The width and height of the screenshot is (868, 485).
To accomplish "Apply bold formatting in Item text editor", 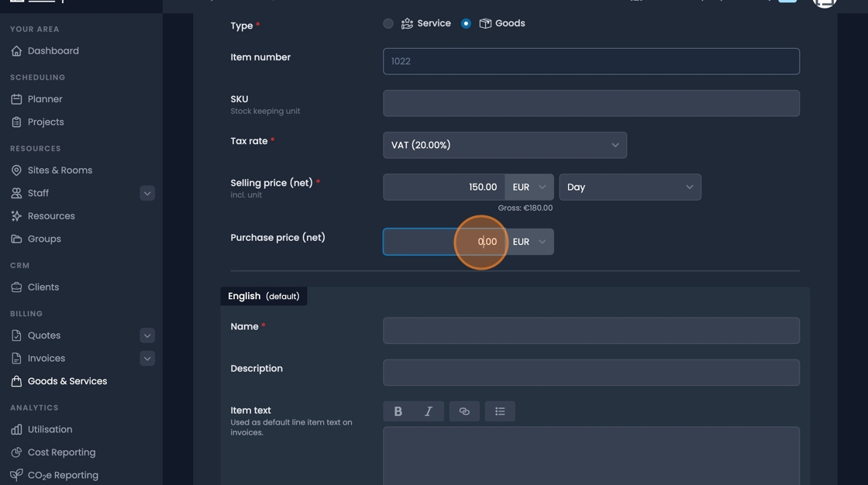I will (x=397, y=411).
